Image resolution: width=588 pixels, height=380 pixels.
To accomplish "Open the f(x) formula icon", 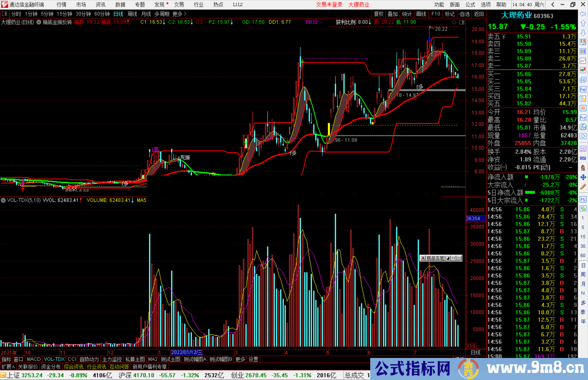I will click(583, 127).
